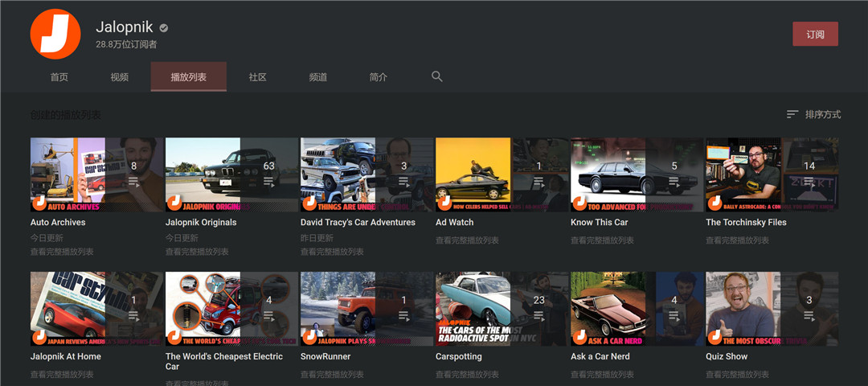Click the search icon in channel tabs
868x386 pixels.
[437, 76]
